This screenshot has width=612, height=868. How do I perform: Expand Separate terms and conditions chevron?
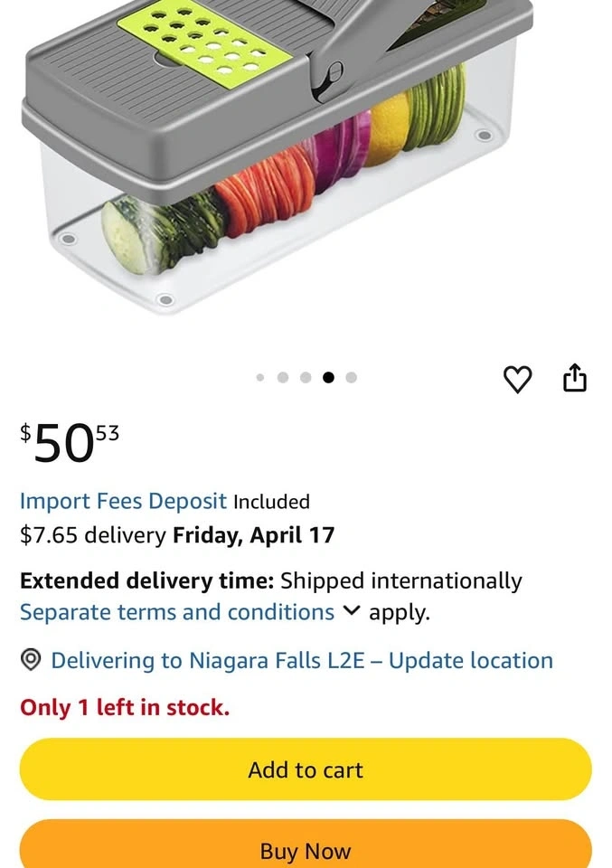pos(352,612)
